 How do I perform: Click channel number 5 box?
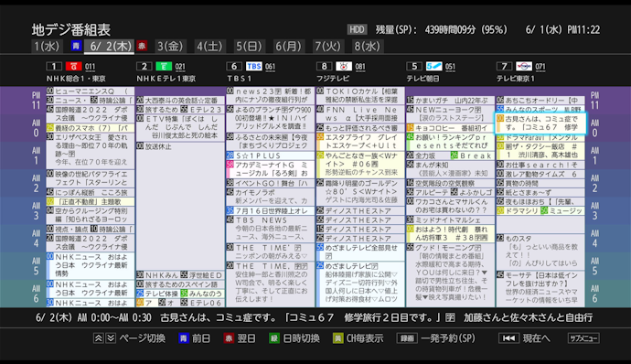tap(414, 66)
